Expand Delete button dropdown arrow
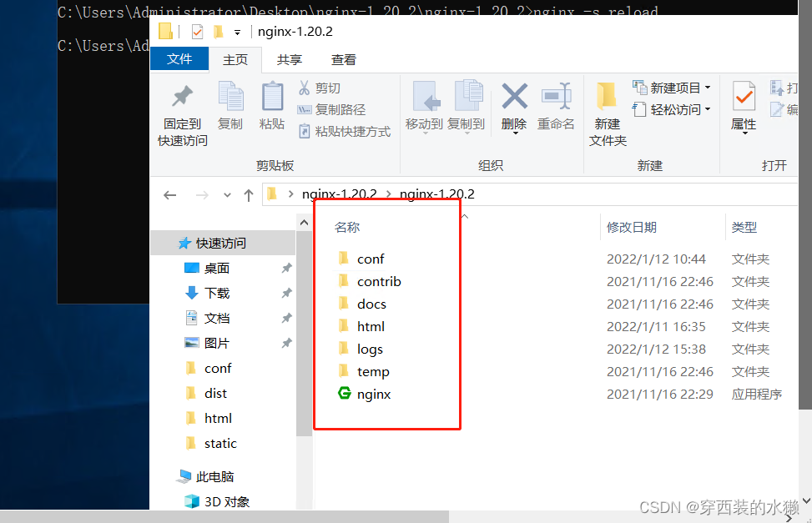This screenshot has height=523, width=812. click(515, 133)
